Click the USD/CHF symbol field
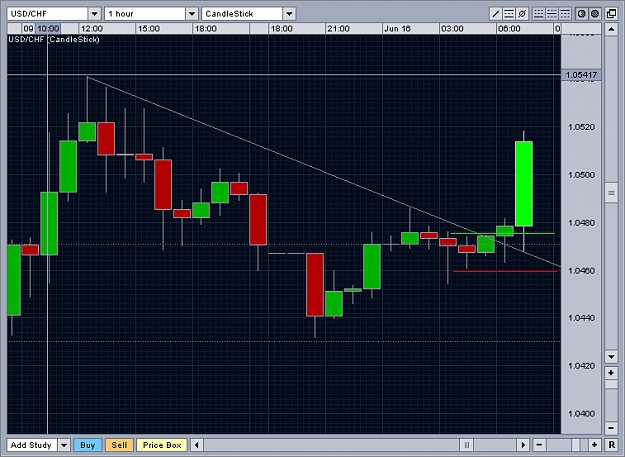Viewport: 625px width, 457px height. [47, 14]
